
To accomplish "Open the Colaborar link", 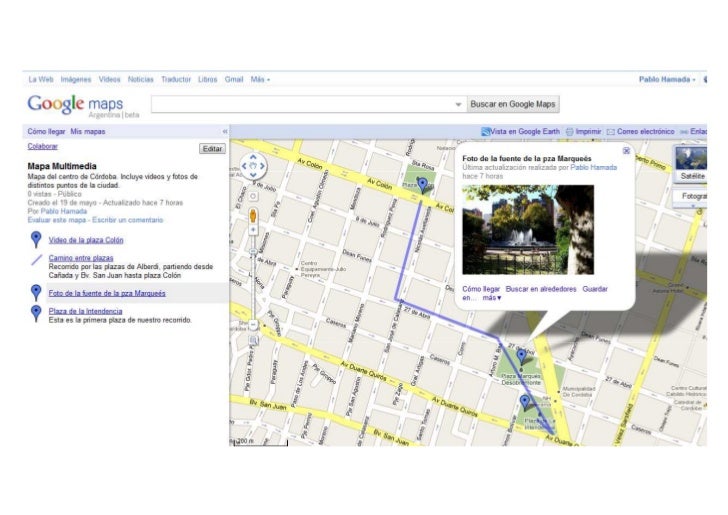I will coord(42,146).
